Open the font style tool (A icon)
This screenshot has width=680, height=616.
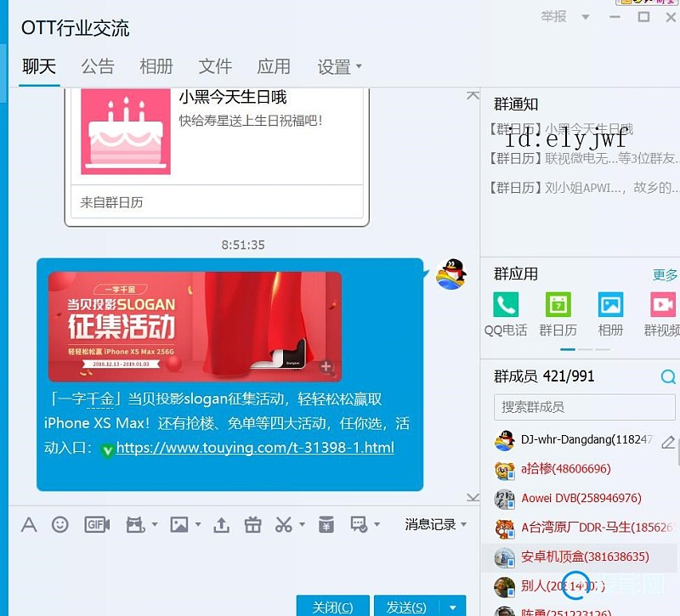pos(29,524)
